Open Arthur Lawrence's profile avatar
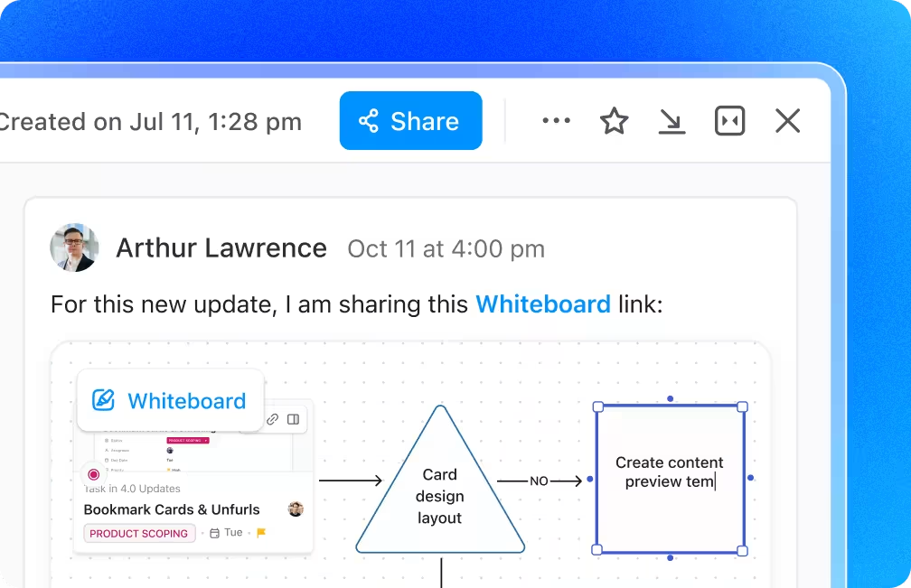The image size is (911, 588). [x=74, y=247]
